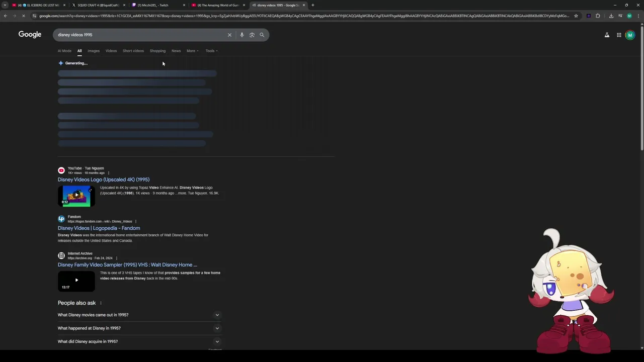The width and height of the screenshot is (644, 362).
Task: Open the browser downloads icon
Action: [x=611, y=16]
